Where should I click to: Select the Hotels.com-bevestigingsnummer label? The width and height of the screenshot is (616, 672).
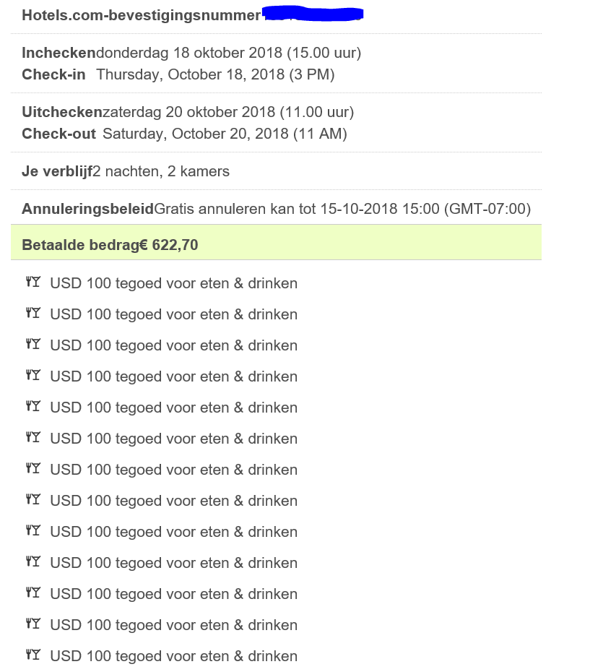click(141, 15)
